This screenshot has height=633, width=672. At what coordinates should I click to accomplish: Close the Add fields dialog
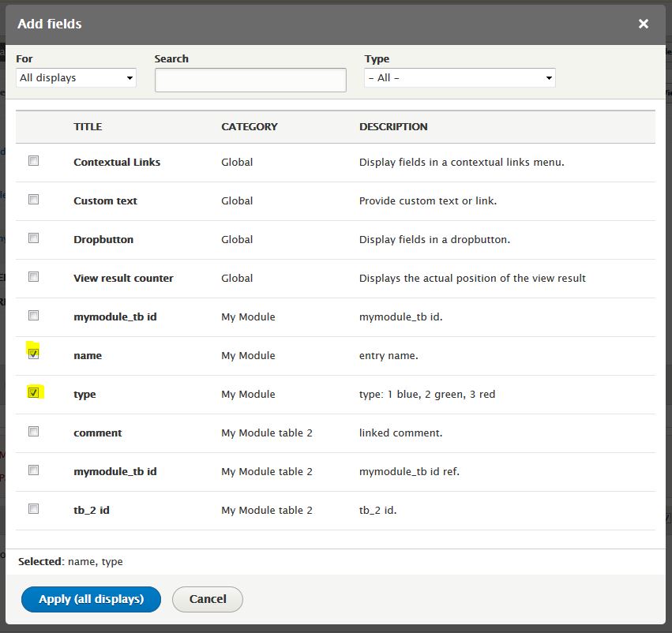[643, 24]
